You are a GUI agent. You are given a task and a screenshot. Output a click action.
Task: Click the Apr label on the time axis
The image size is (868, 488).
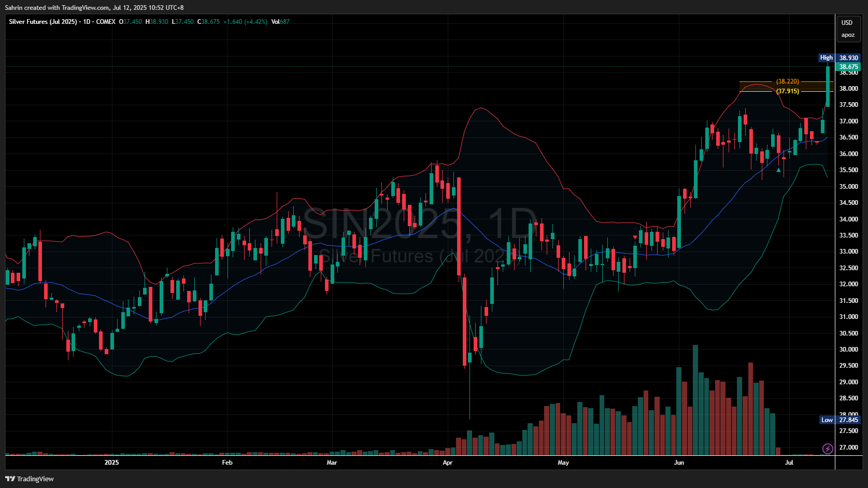448,463
